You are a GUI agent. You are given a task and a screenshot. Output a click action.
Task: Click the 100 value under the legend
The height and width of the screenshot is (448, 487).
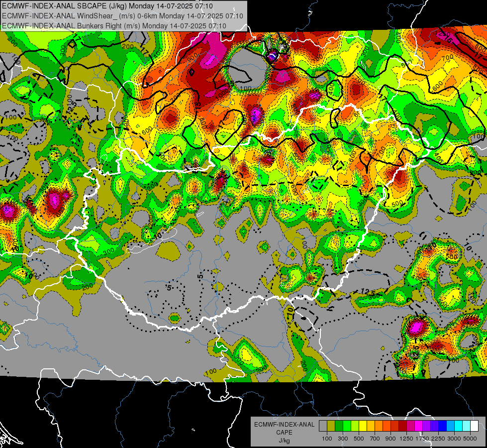[x=327, y=439]
